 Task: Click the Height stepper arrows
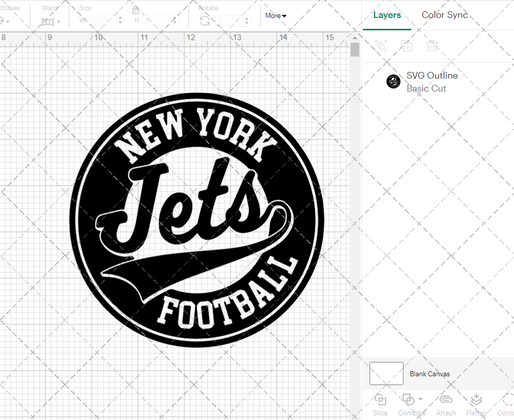pyautogui.click(x=175, y=21)
